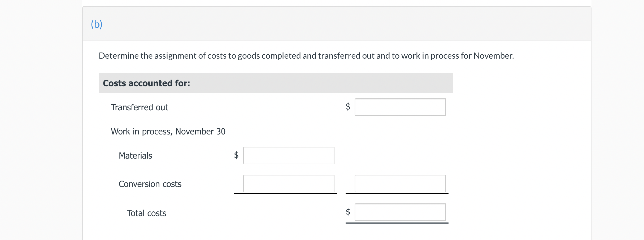Select the (b) section header

(x=97, y=24)
